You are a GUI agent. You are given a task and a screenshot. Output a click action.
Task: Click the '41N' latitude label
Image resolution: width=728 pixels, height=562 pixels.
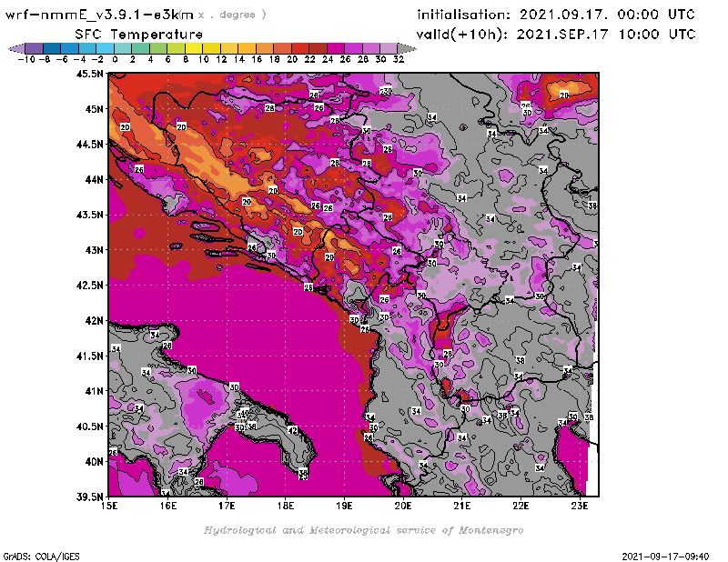pyautogui.click(x=94, y=391)
